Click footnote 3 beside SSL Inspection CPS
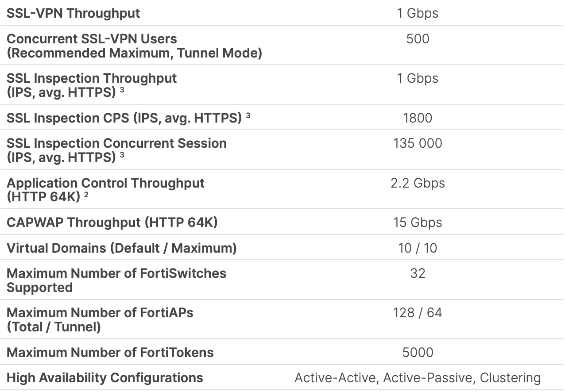 tap(248, 115)
